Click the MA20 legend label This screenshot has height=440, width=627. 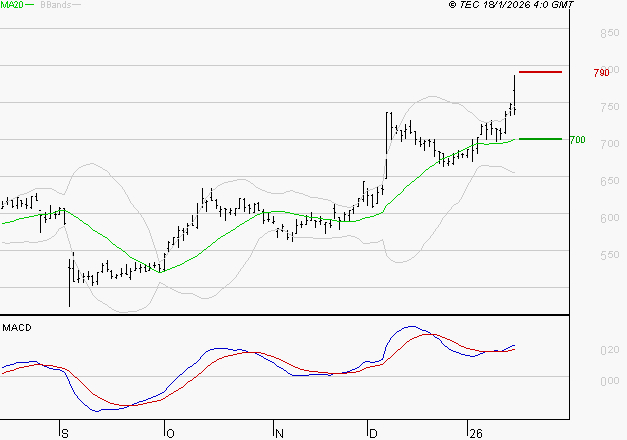(x=12, y=4)
